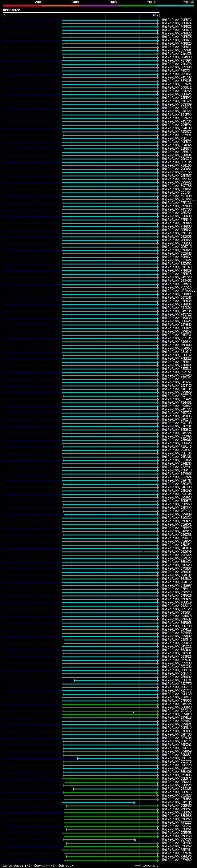Select the UniRef100_P45734 label

click(177, 71)
